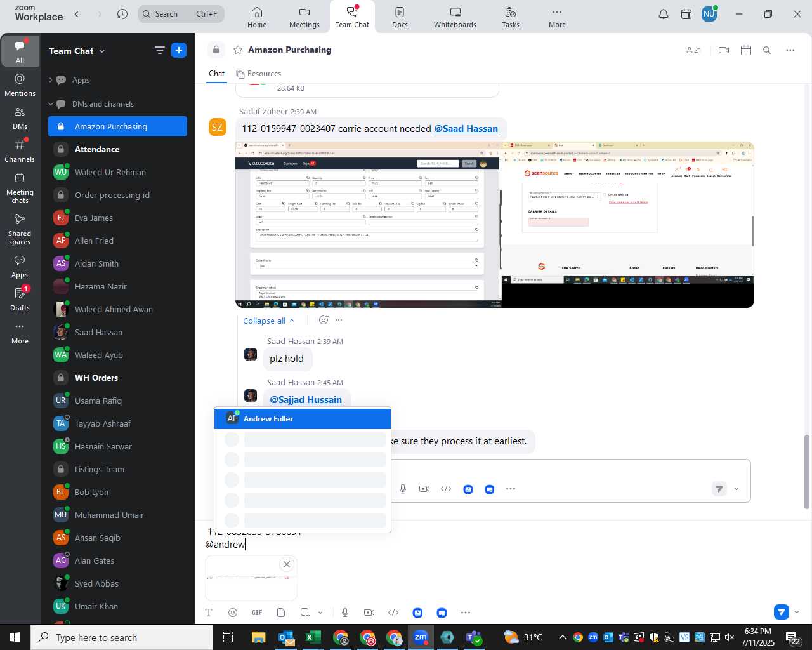The height and width of the screenshot is (650, 812).
Task: Select Andrew Fuller from mention suggestions
Action: pos(303,419)
